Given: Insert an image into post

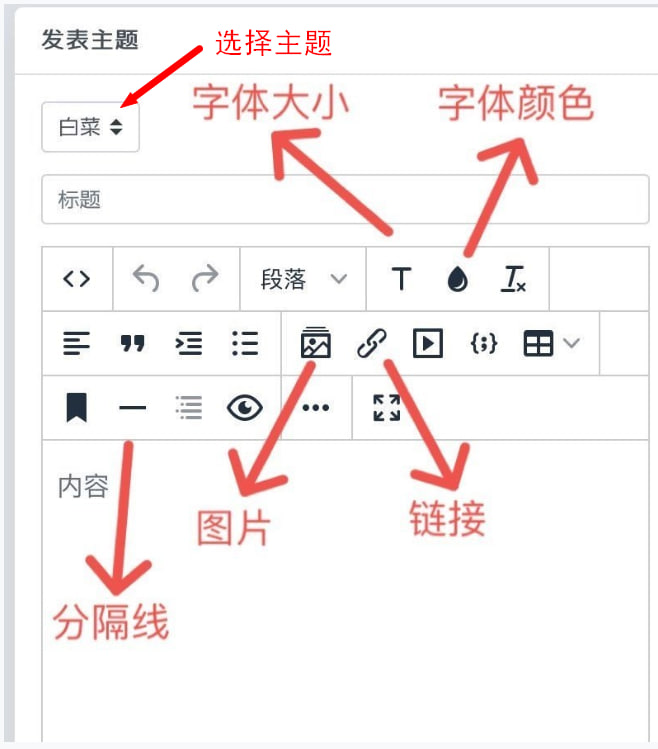Looking at the screenshot, I should click(x=315, y=342).
